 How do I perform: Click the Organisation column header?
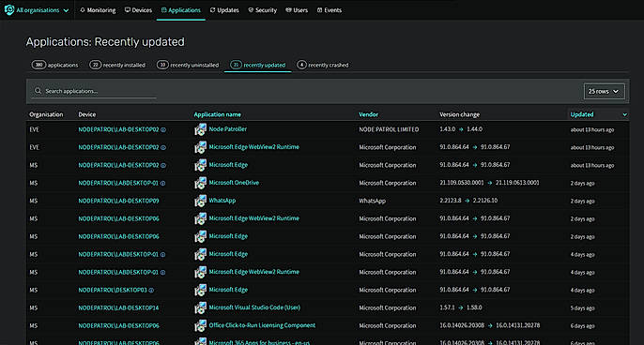point(46,114)
